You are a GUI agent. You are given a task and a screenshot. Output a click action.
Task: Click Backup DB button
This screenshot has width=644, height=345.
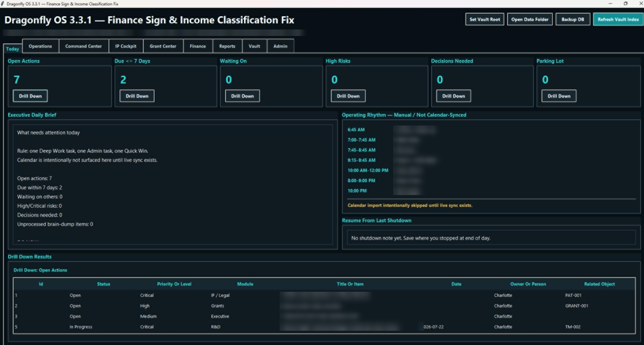[x=573, y=19]
